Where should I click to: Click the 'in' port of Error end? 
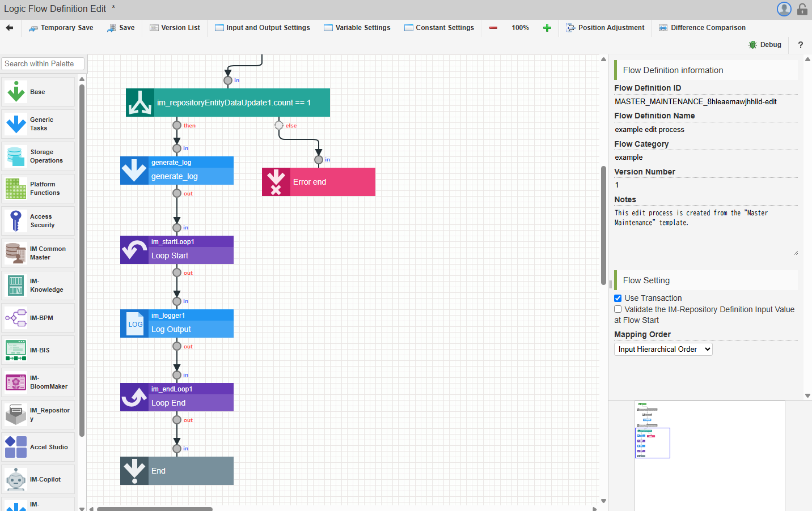(319, 159)
